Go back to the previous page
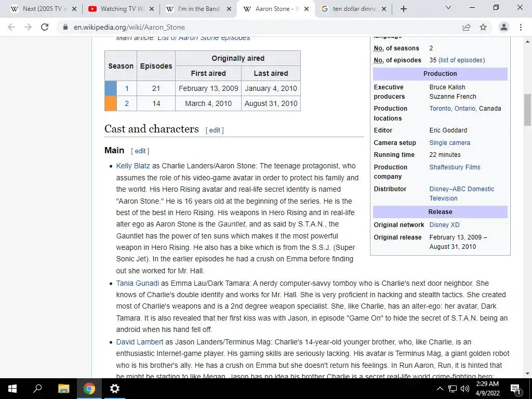The height and width of the screenshot is (399, 532). pos(11,27)
